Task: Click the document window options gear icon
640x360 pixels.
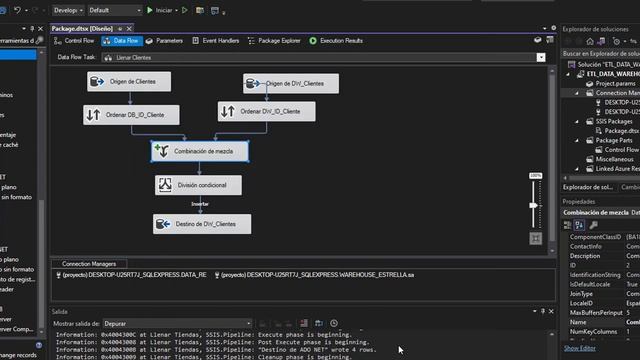Action: click(x=553, y=28)
